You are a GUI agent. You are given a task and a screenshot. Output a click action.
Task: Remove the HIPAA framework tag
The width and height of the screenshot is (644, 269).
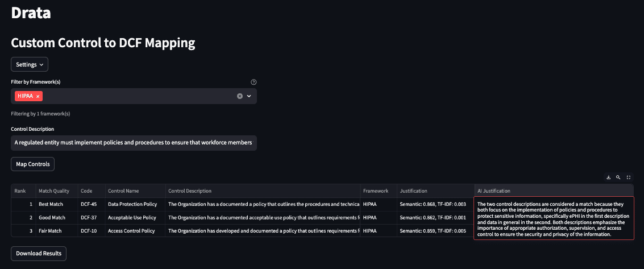[38, 96]
